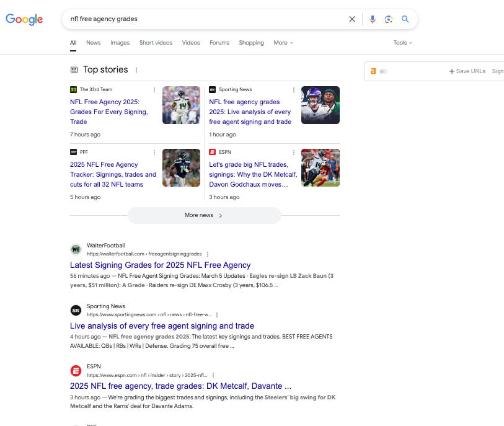Open 'NFL Free Agency 2025: Grades For Every Signing' story

[x=109, y=112]
